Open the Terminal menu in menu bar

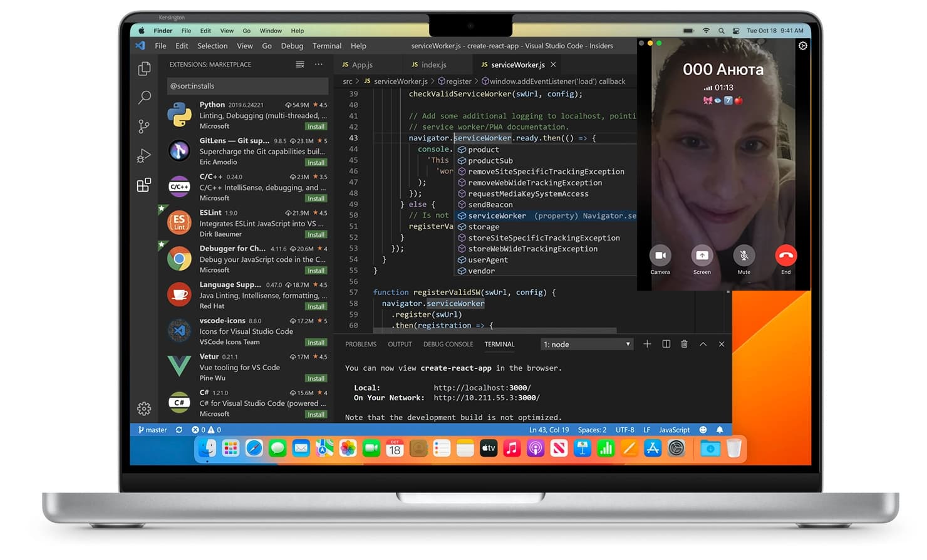[x=327, y=46]
